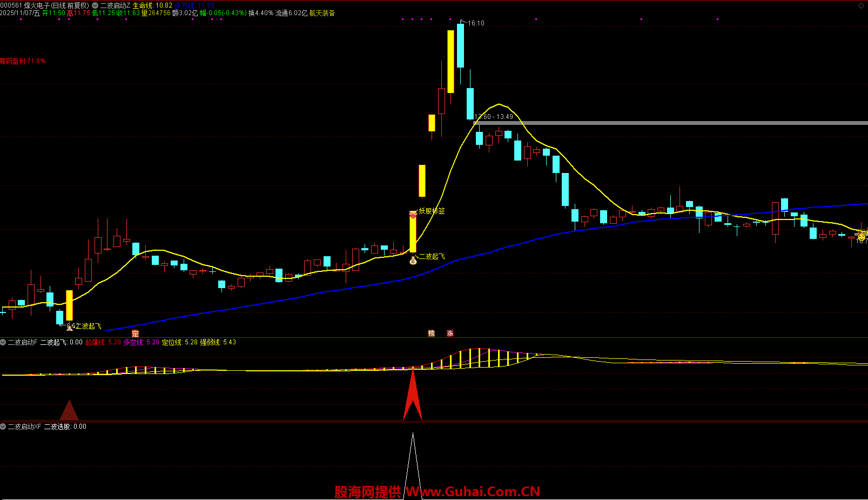Click the 榜 event marker icon
Image resolution: width=868 pixels, height=500 pixels.
tap(431, 334)
